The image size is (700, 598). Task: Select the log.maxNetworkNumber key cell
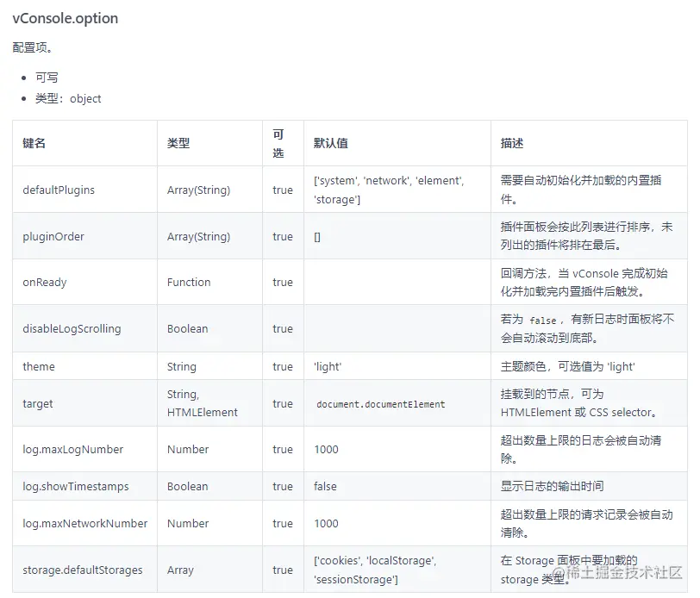84,524
